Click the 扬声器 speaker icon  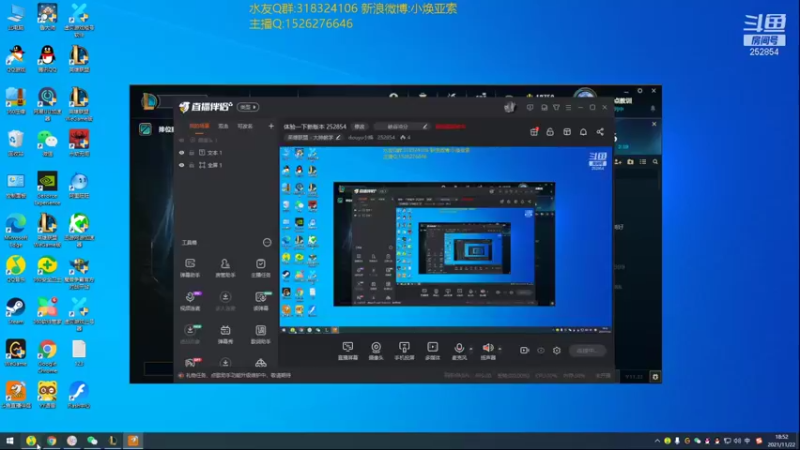pyautogui.click(x=488, y=348)
